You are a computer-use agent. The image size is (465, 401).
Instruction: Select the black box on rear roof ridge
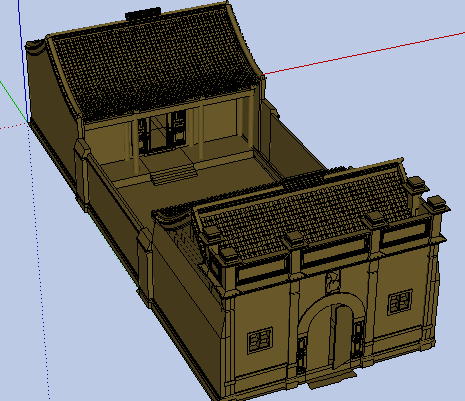coord(143,14)
